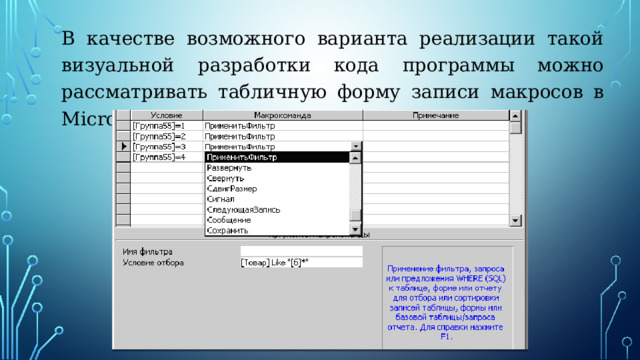Click the condition cell [Группа55]=2
Viewport: 640px width, 360px height.
(x=167, y=136)
